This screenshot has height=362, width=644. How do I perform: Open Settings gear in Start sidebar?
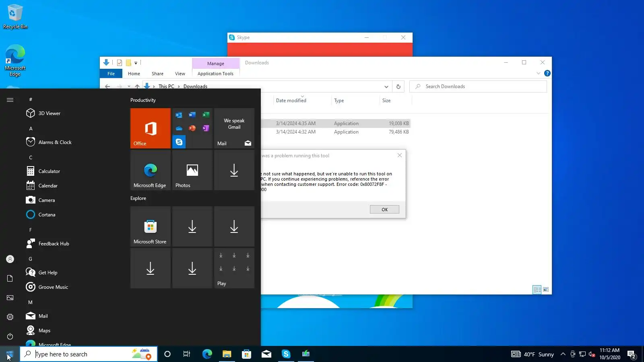pos(10,317)
